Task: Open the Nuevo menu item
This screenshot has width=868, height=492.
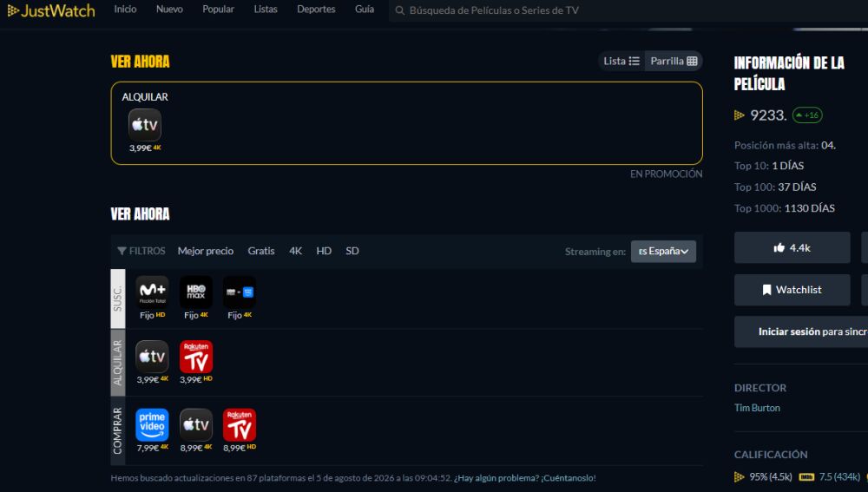Action: [169, 10]
